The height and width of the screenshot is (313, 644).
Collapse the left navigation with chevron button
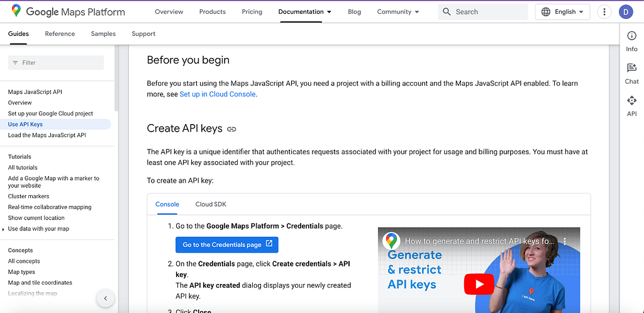[x=106, y=298]
